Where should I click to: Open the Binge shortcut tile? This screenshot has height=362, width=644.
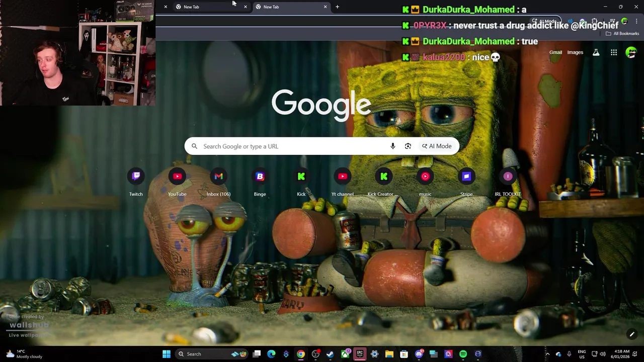point(260,183)
